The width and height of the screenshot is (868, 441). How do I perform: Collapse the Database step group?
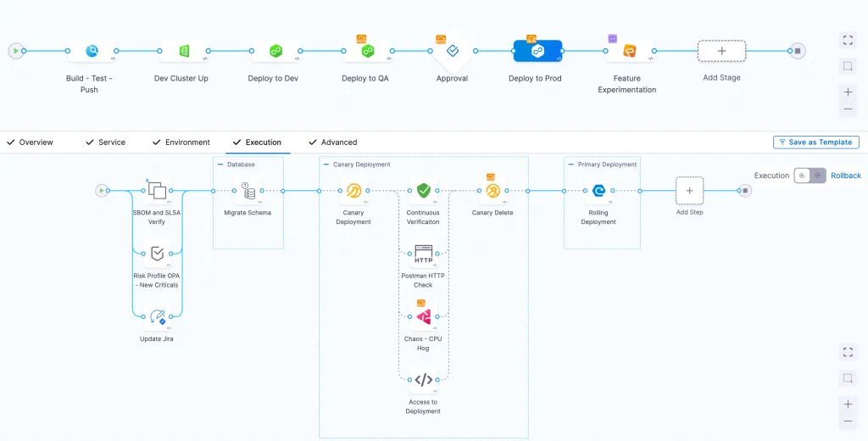220,165
